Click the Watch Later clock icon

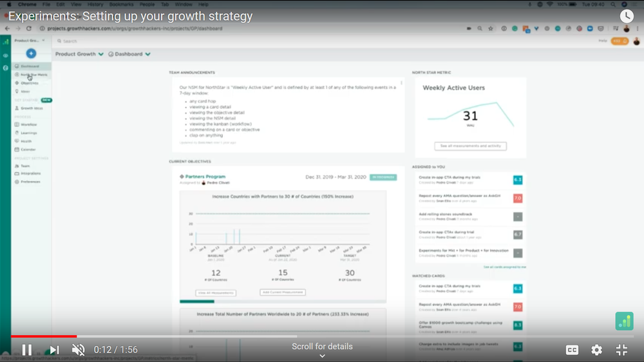627,16
